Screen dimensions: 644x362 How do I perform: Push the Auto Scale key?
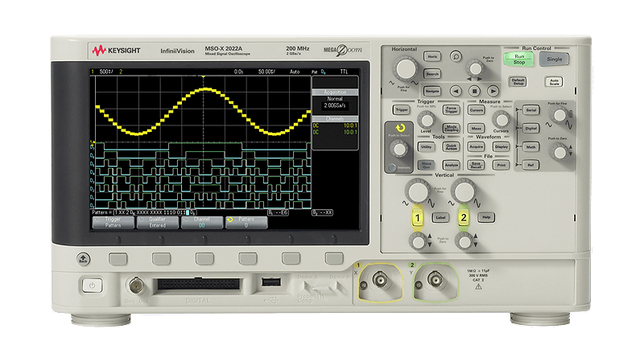click(554, 82)
